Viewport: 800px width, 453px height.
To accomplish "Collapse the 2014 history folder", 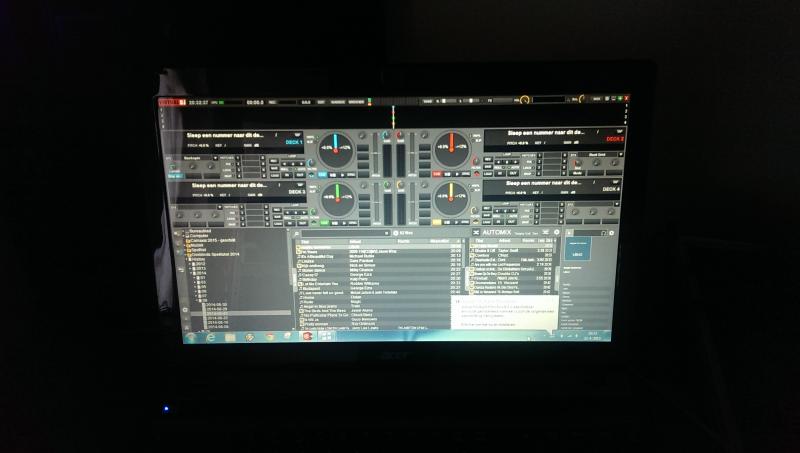I will pyautogui.click(x=191, y=273).
